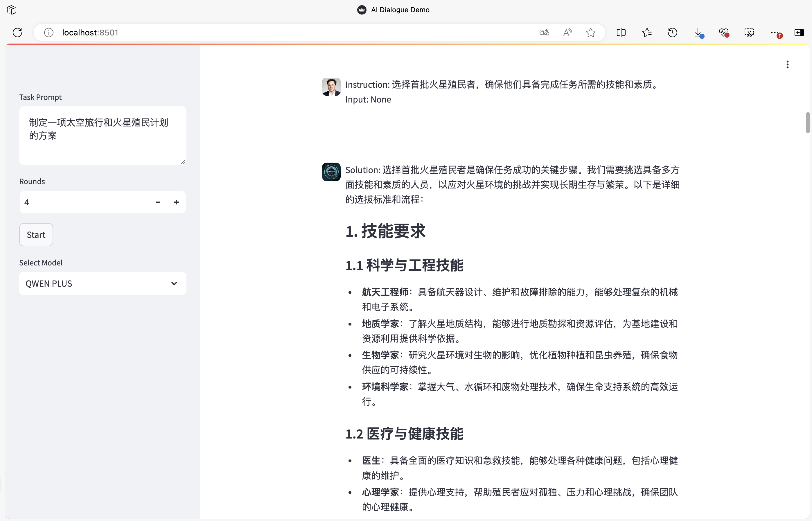The width and height of the screenshot is (812, 521).
Task: Decrease Rounds with the minus button
Action: coord(158,202)
